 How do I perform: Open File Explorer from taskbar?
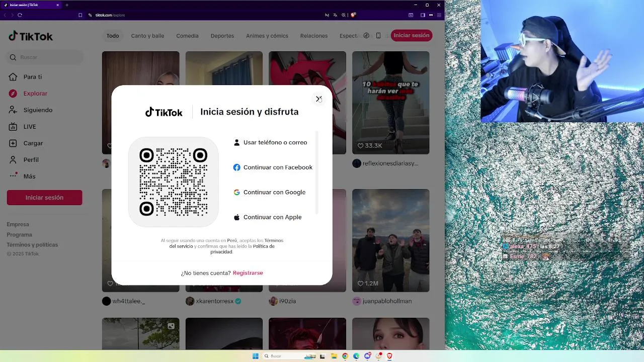pyautogui.click(x=334, y=356)
